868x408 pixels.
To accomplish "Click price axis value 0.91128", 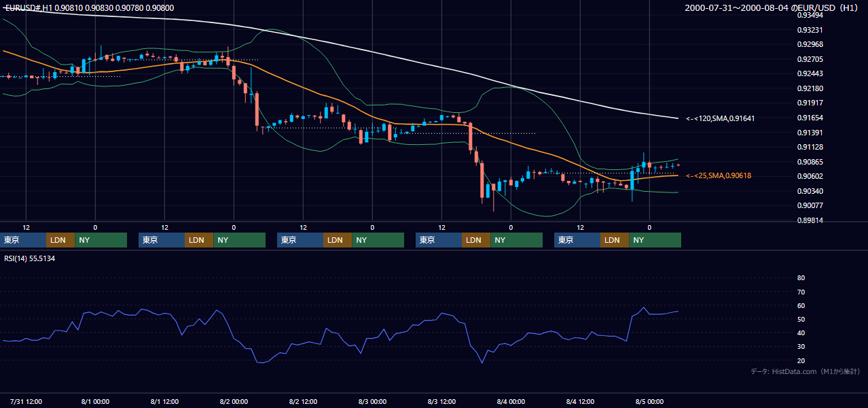I will coord(809,147).
